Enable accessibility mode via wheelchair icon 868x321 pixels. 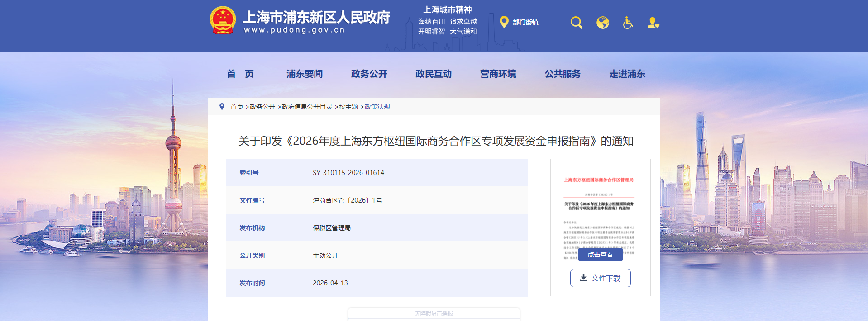[x=628, y=23]
